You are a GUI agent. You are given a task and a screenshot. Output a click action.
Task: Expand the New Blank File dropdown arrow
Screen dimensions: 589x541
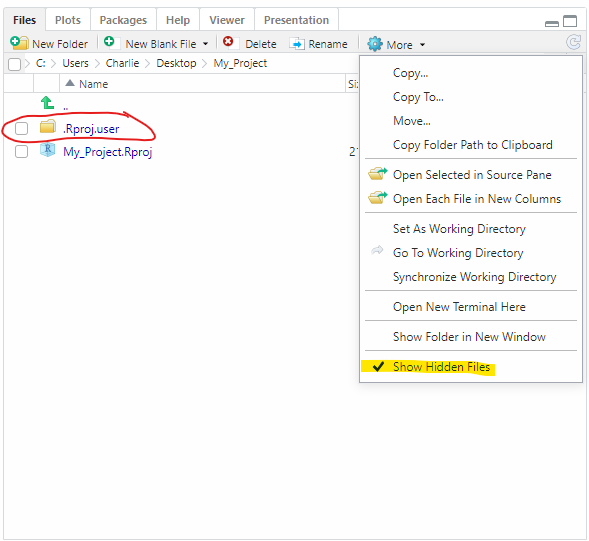pos(205,44)
